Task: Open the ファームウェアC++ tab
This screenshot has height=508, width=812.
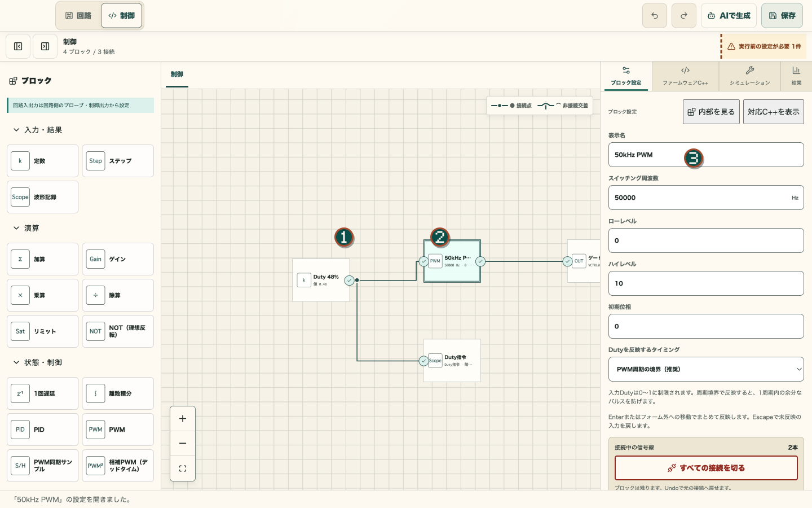Action: tap(685, 76)
